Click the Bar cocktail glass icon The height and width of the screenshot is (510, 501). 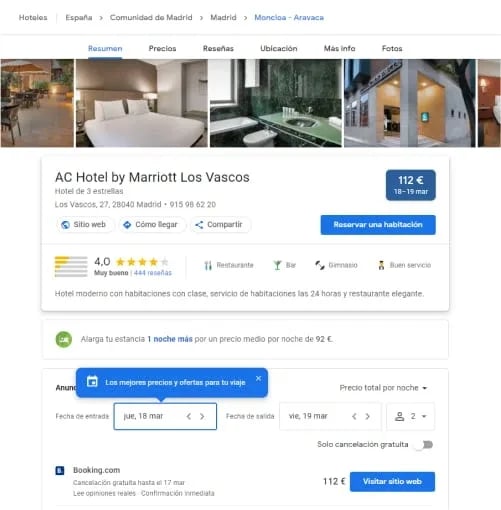(x=277, y=265)
